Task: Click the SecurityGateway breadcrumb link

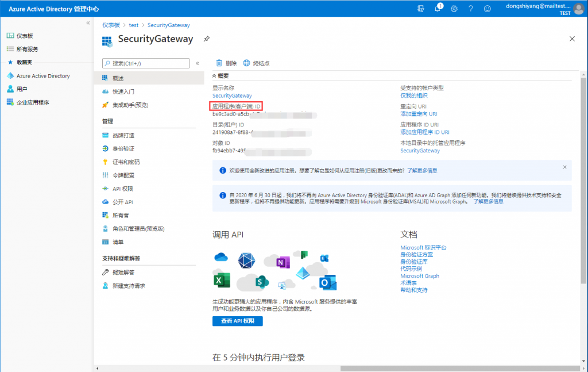Action: tap(168, 25)
